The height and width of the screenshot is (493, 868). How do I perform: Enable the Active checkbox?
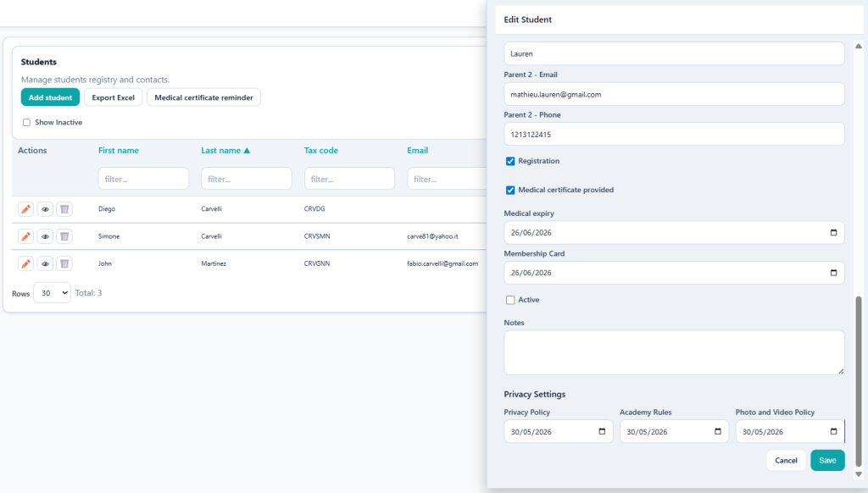(x=509, y=298)
